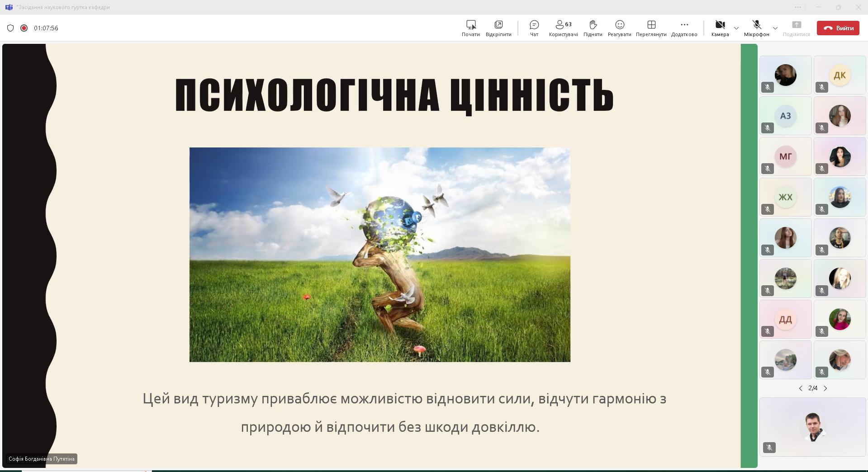This screenshot has height=472, width=868.
Task: Open the Додатково more actions menu
Action: 684,28
